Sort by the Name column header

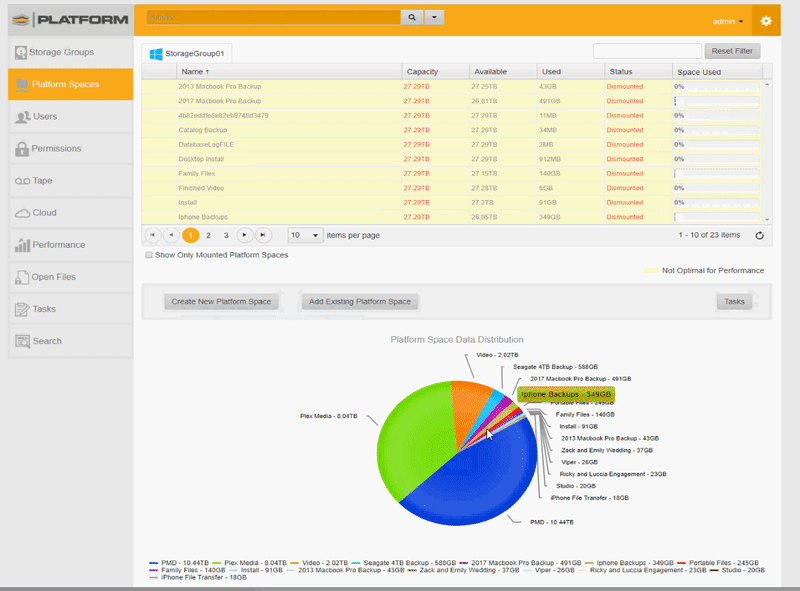coord(288,72)
